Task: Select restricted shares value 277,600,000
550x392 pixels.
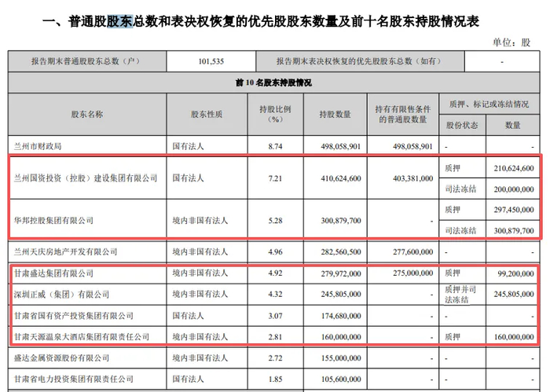Action: (412, 251)
